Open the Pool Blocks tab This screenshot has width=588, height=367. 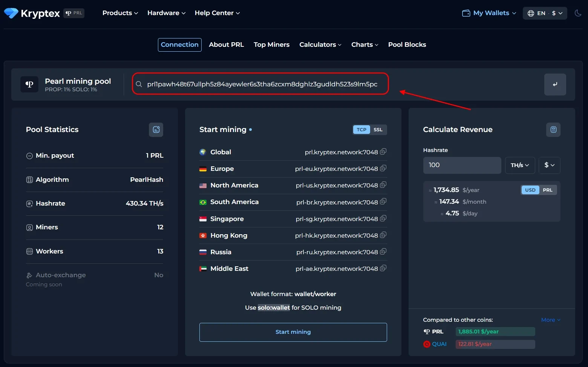[x=407, y=45]
